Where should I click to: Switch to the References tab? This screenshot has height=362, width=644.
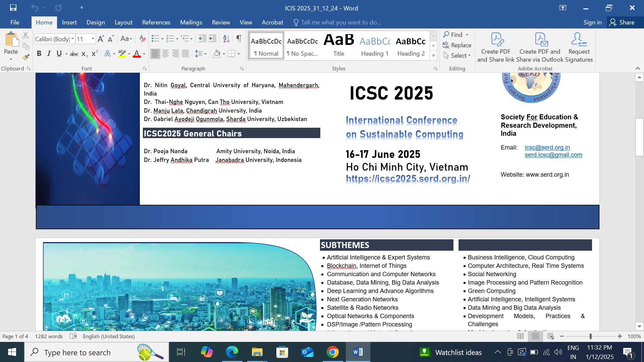pyautogui.click(x=156, y=22)
